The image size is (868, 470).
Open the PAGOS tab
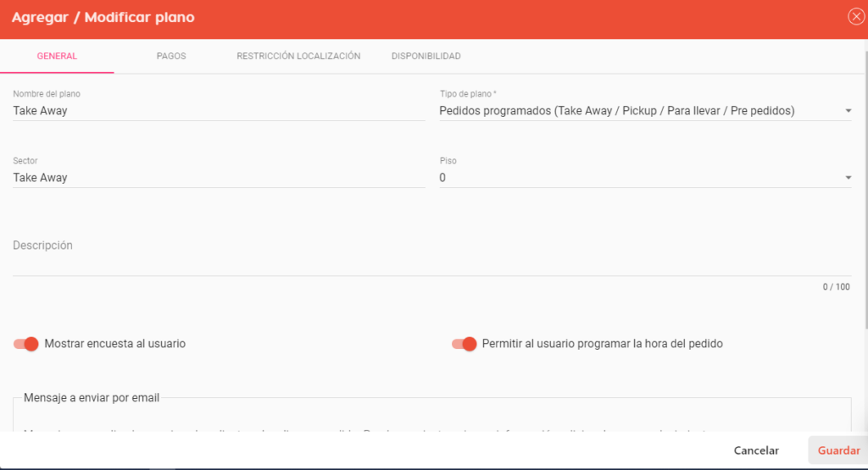[171, 56]
